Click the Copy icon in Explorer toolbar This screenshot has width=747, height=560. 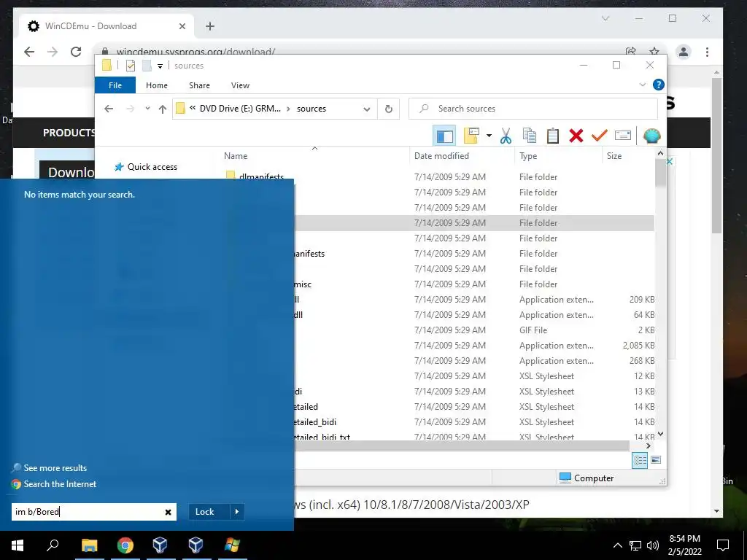[x=530, y=136]
